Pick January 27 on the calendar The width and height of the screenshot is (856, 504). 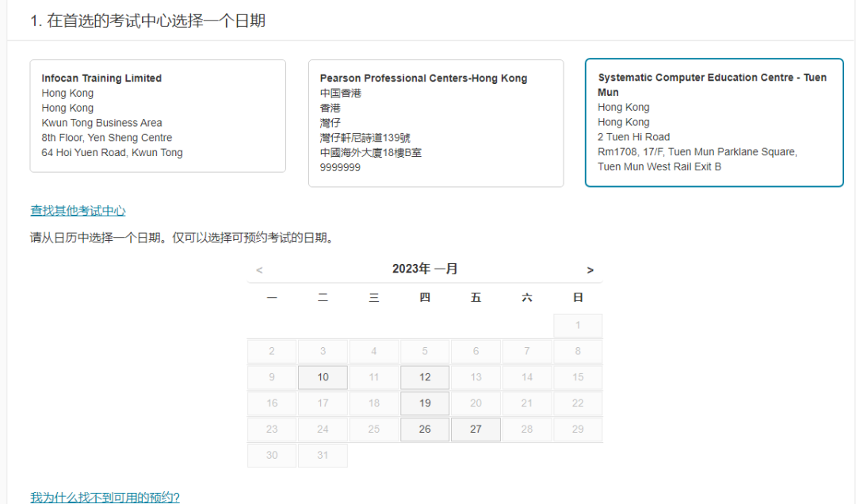(x=476, y=430)
